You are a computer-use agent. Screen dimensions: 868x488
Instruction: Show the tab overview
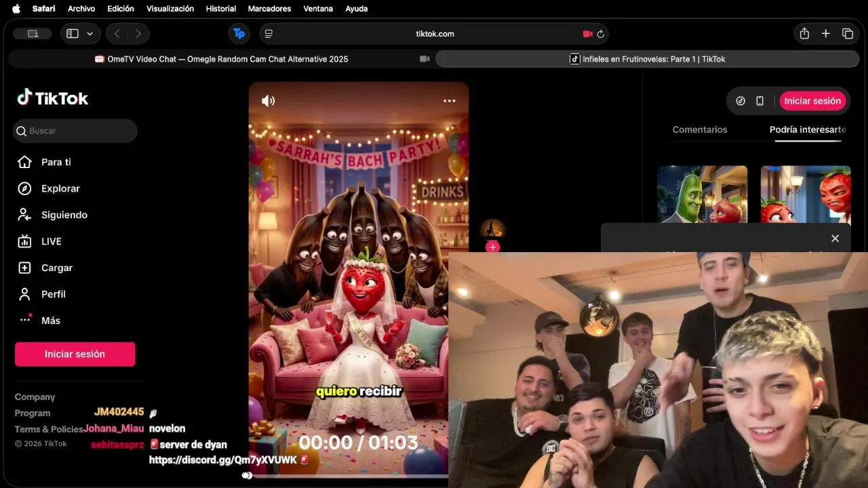[848, 34]
